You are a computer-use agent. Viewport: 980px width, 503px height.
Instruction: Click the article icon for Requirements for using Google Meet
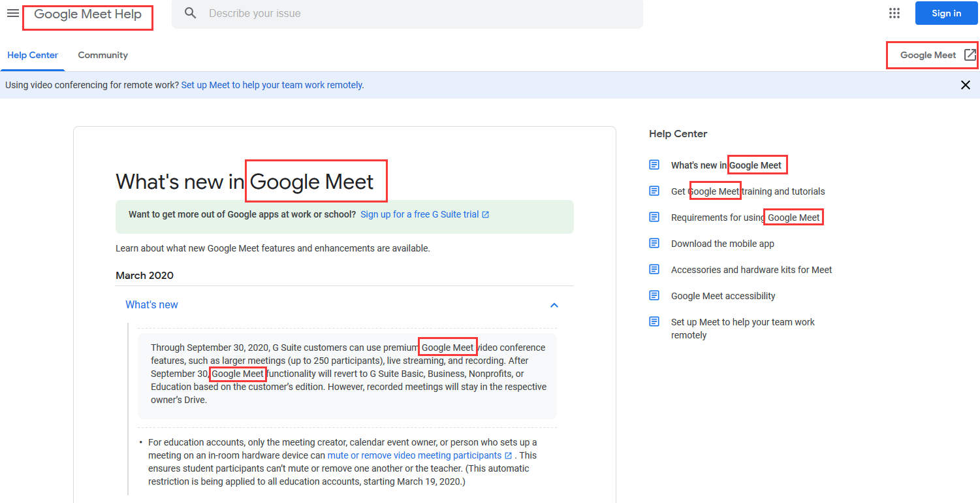654,217
